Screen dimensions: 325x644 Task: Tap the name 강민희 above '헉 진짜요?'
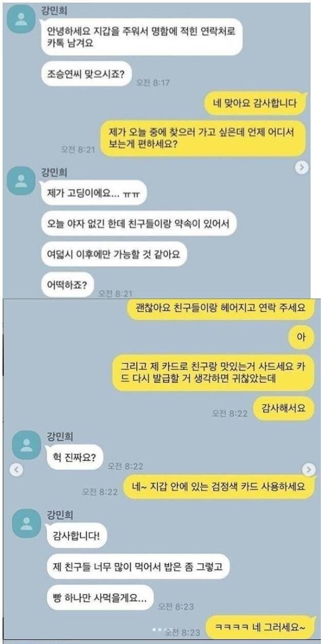pyautogui.click(x=60, y=437)
